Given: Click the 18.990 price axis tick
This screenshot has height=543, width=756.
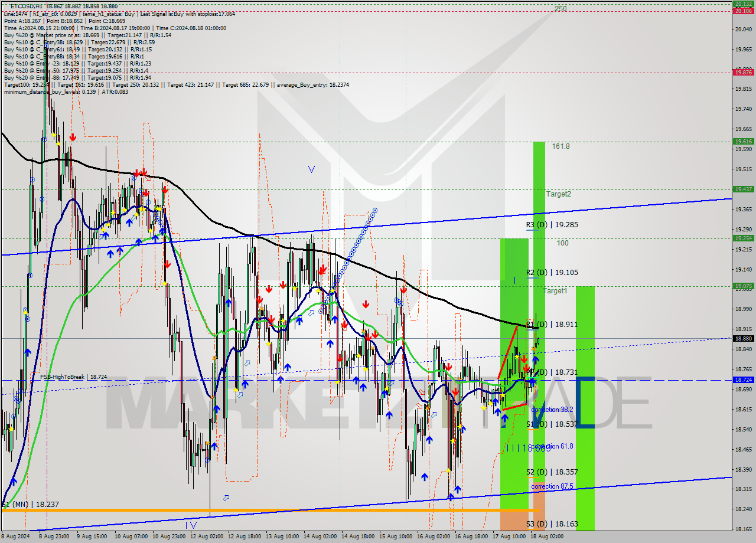Looking at the screenshot, I should click(744, 309).
